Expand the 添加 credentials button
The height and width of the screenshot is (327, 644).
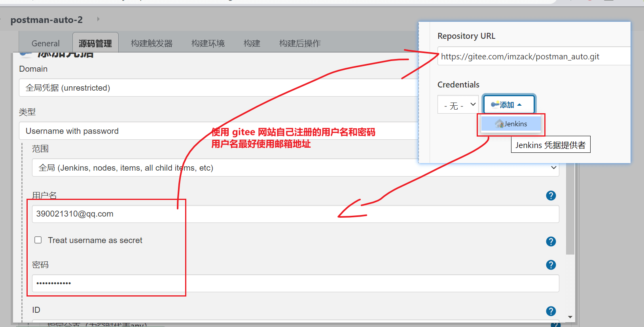[x=509, y=105]
